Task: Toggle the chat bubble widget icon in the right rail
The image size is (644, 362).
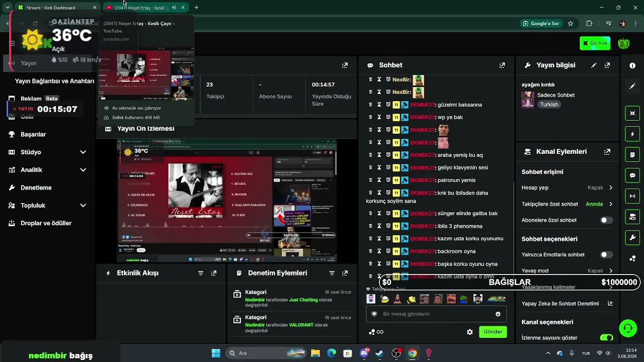Action: pos(632,175)
